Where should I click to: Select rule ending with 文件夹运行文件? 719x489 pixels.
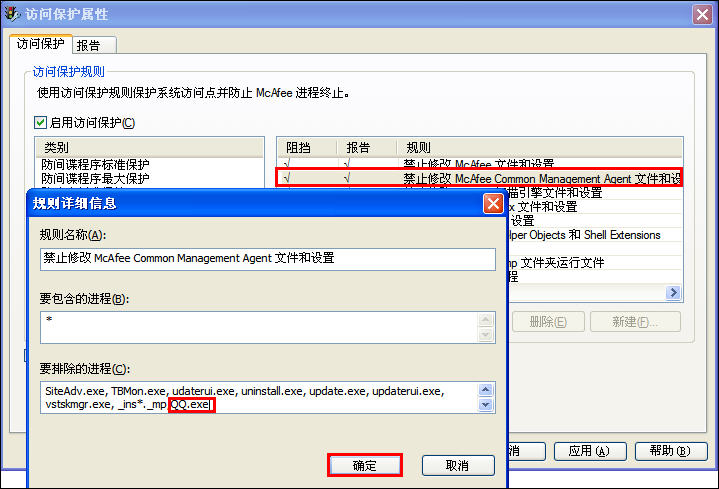click(556, 263)
